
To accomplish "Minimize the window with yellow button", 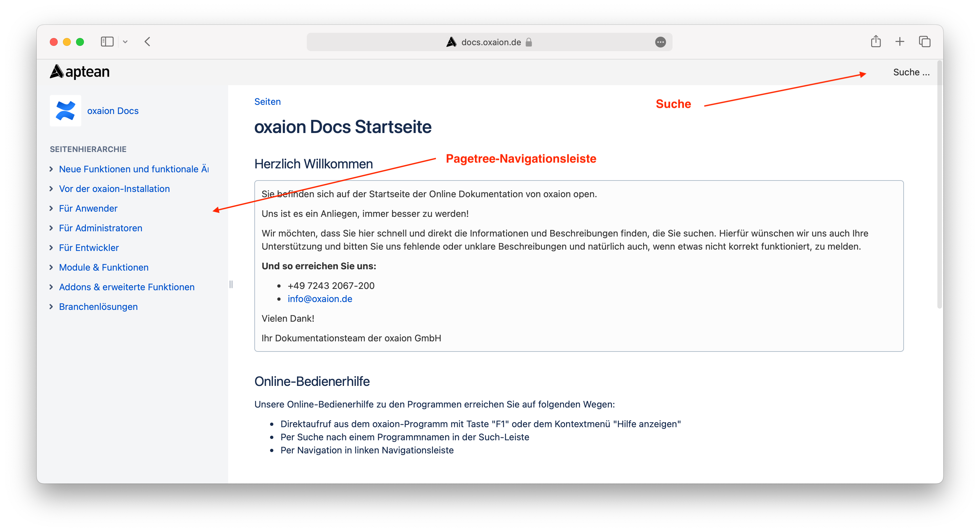I will (x=67, y=42).
